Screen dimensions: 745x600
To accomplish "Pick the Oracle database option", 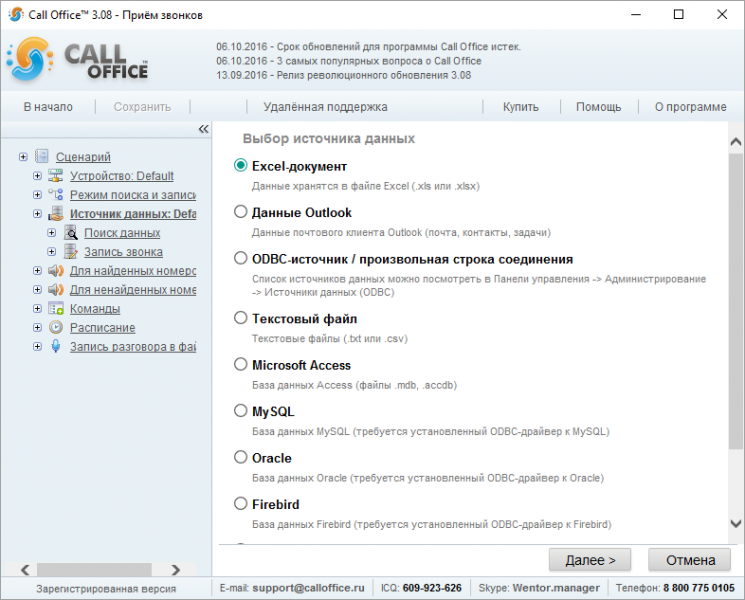I will (240, 457).
